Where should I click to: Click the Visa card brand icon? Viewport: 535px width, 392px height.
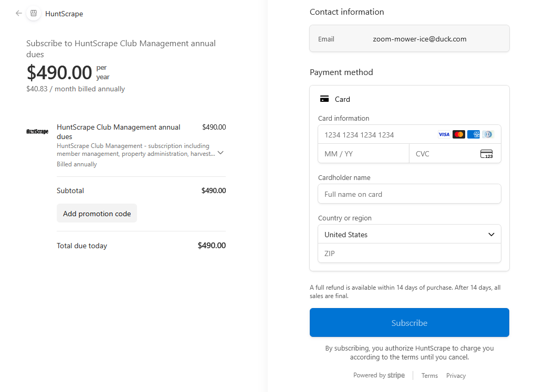(444, 134)
